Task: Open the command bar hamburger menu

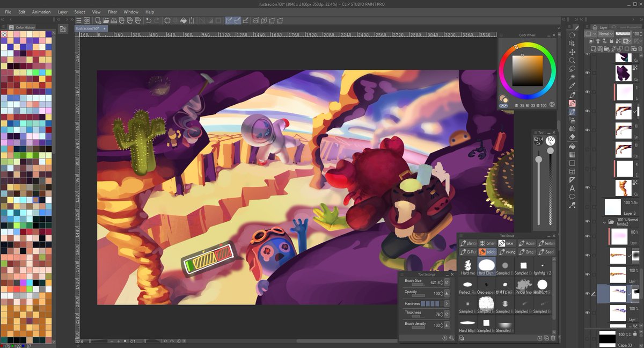Action: coord(78,20)
